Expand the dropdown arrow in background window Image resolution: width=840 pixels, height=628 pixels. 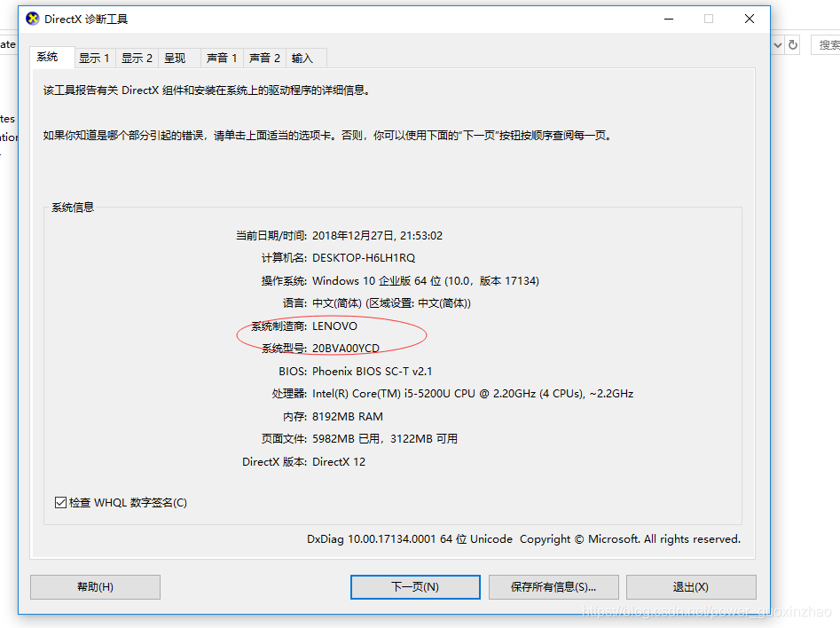[x=777, y=45]
